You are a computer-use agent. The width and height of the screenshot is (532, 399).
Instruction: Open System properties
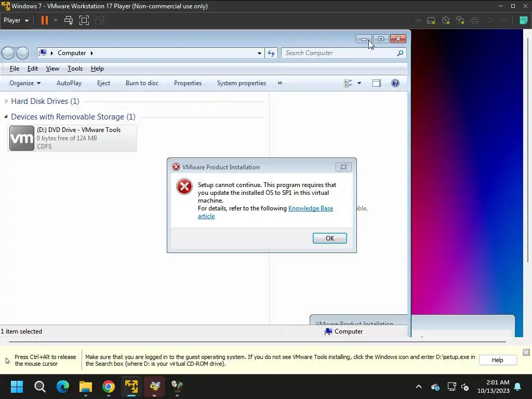click(x=241, y=83)
